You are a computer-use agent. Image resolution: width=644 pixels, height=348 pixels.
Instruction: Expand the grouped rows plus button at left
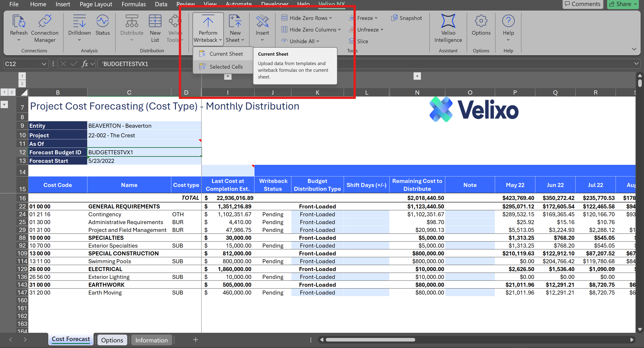tap(4, 104)
